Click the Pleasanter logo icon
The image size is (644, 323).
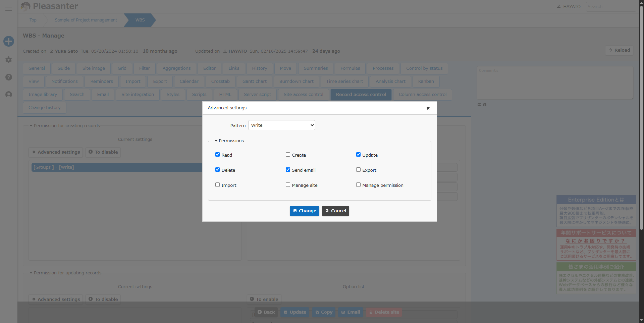coord(25,6)
